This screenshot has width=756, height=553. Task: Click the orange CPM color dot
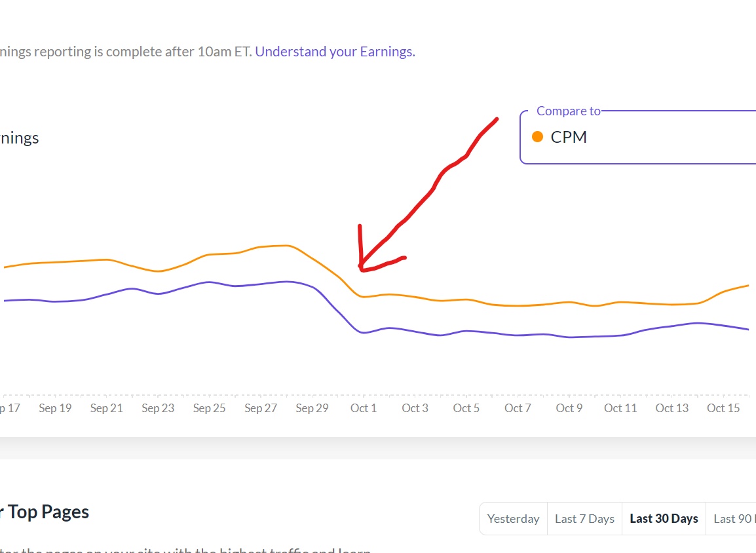pos(538,137)
